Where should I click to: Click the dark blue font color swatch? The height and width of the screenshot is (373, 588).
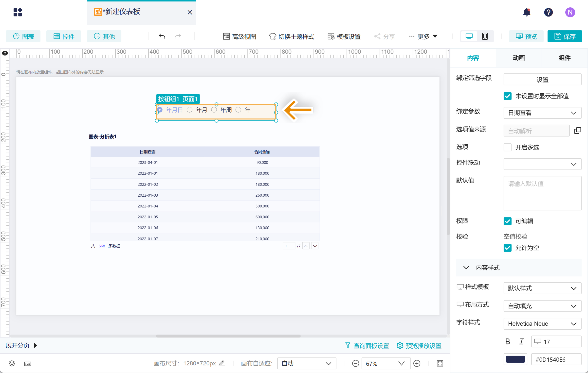pyautogui.click(x=515, y=359)
